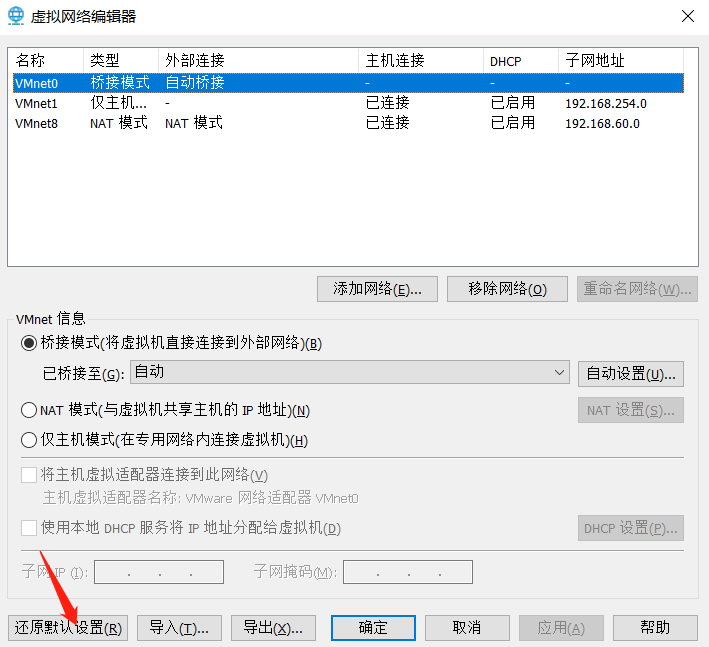The image size is (709, 647).
Task: Choose the 仅主机模式 radio option
Action: tap(29, 439)
